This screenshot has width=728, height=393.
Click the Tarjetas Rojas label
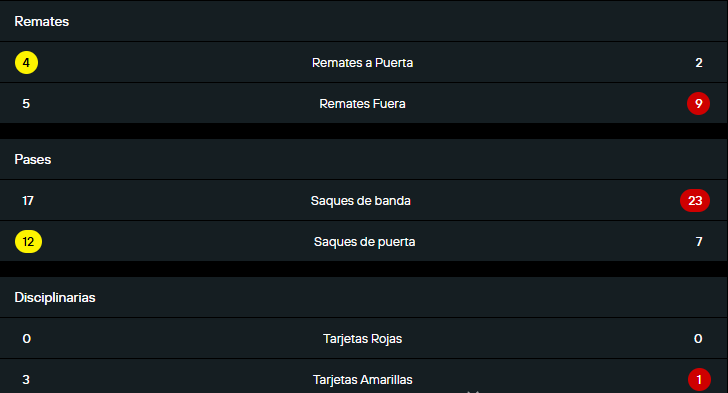pos(363,339)
